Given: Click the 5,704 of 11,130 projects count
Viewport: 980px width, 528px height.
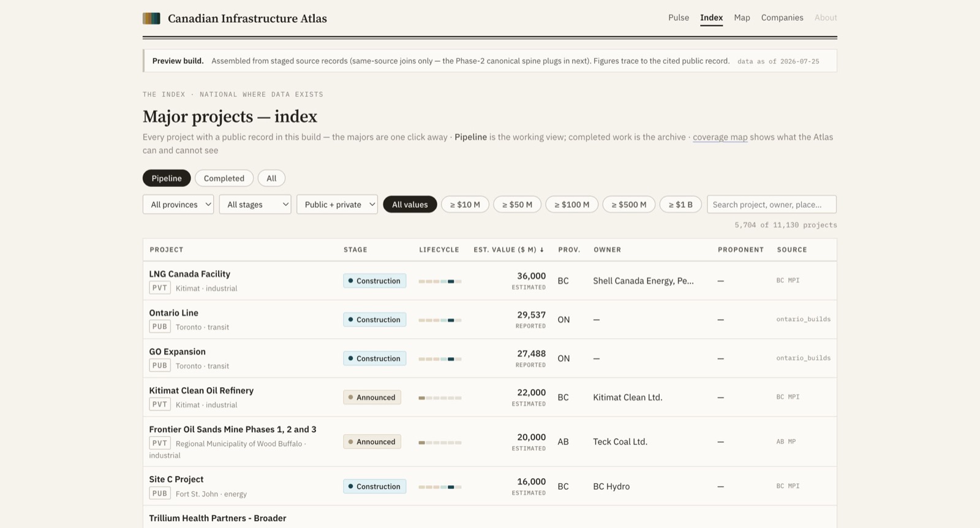Looking at the screenshot, I should pos(786,225).
